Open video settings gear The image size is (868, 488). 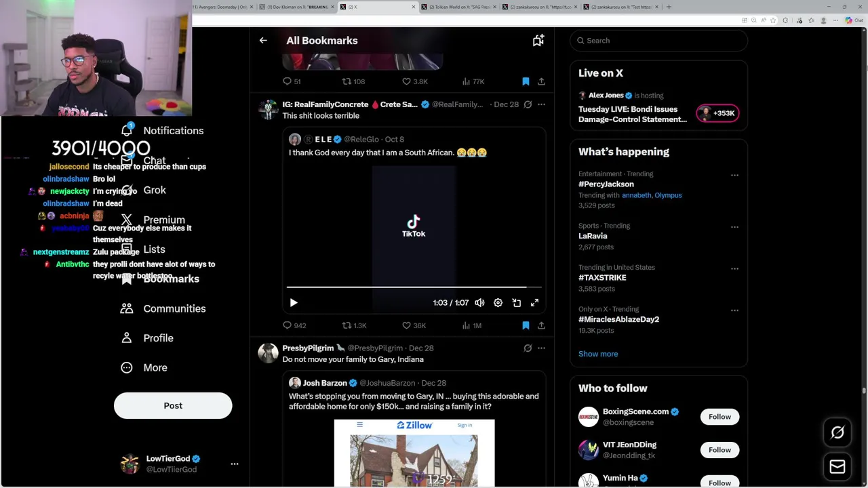coord(498,303)
